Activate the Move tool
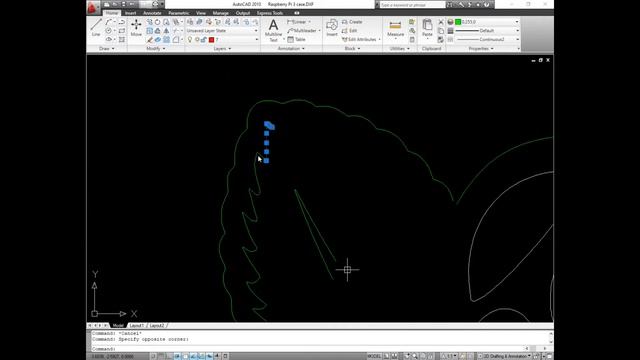 coord(136,28)
